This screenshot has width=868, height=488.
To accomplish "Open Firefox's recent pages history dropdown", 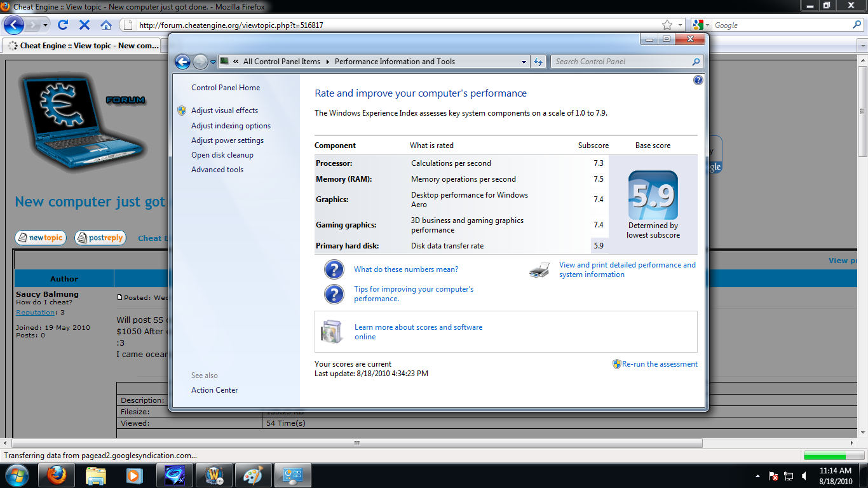I will [x=45, y=25].
